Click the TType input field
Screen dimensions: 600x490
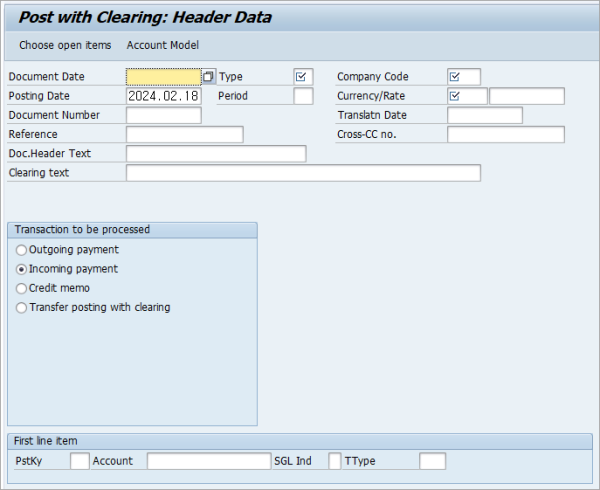[432, 461]
